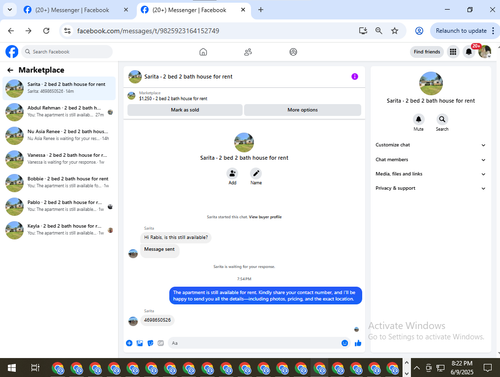The image size is (500, 377).
Task: Open conversation information purple icon
Action: pos(355,77)
